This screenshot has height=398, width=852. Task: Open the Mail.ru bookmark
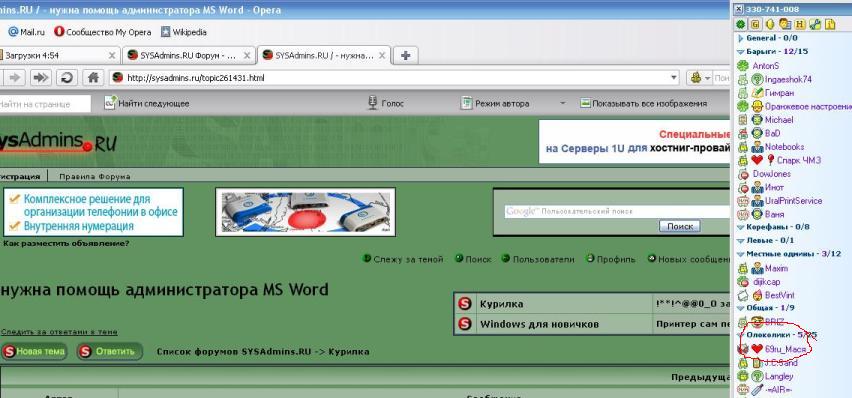pos(26,32)
